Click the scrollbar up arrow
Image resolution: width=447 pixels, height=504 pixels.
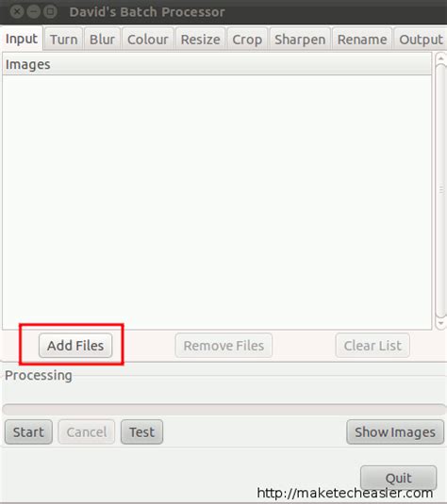pos(441,58)
